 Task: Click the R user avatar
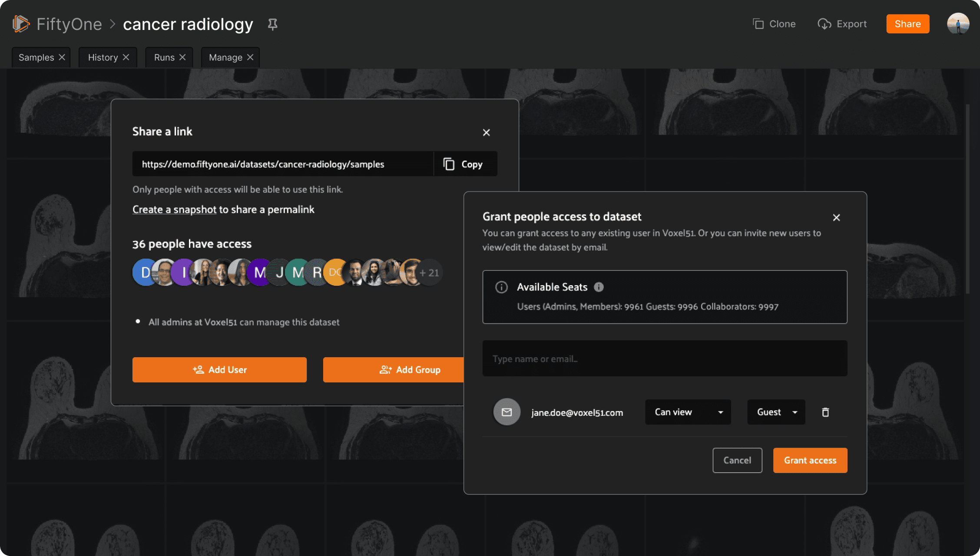click(317, 272)
